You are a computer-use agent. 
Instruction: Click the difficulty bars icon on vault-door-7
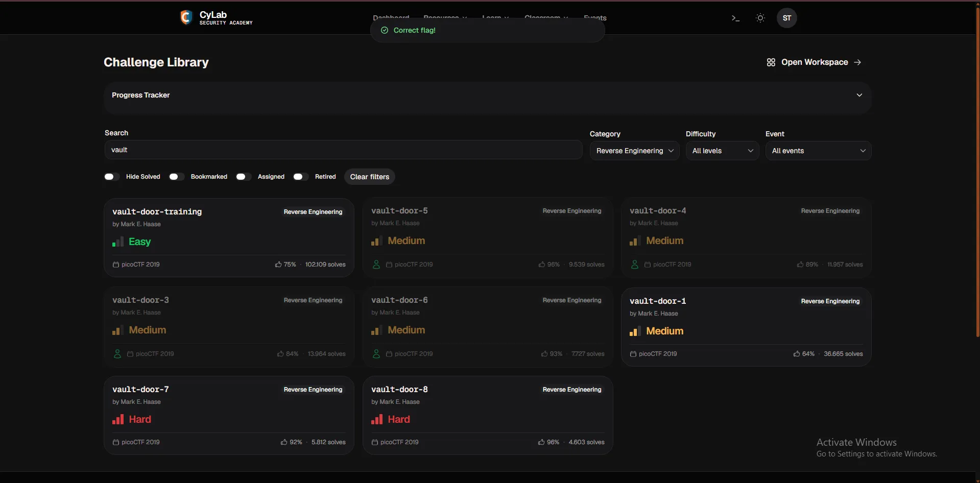tap(118, 419)
